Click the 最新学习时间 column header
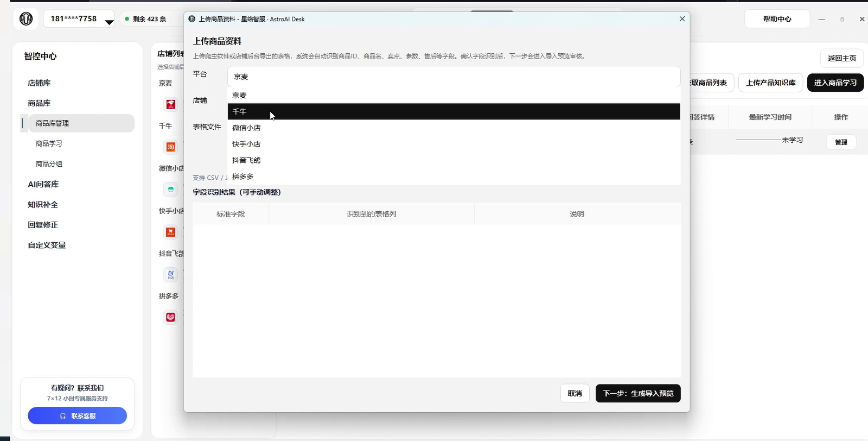The image size is (868, 441). 770,117
